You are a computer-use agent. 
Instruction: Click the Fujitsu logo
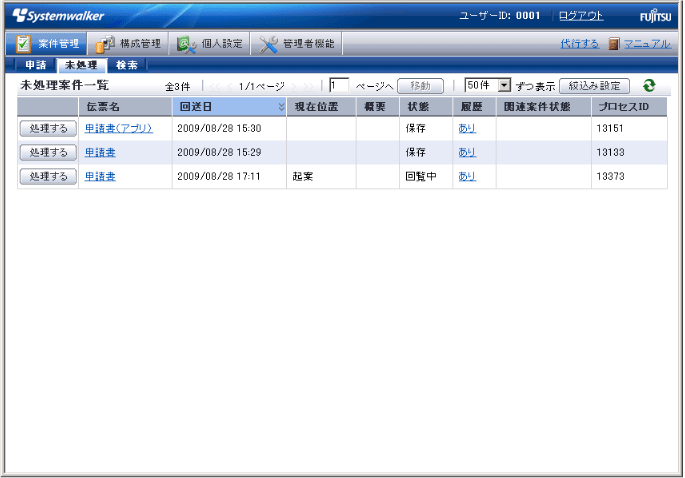[655, 16]
